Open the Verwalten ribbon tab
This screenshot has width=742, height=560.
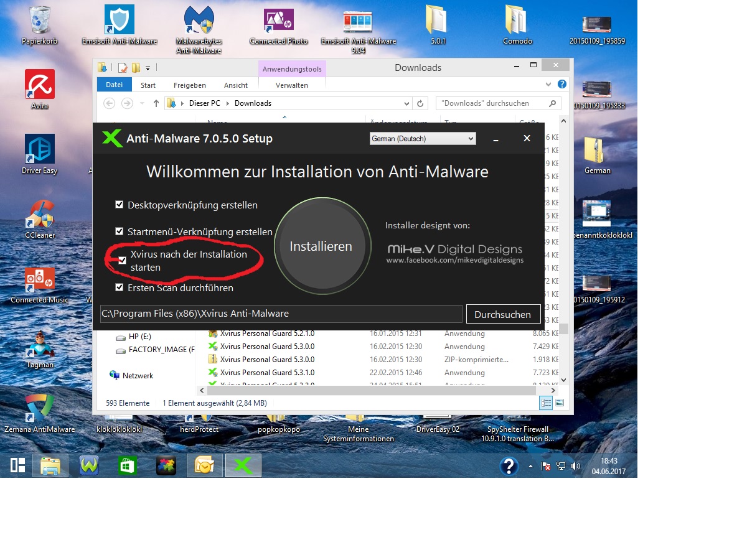tap(292, 85)
